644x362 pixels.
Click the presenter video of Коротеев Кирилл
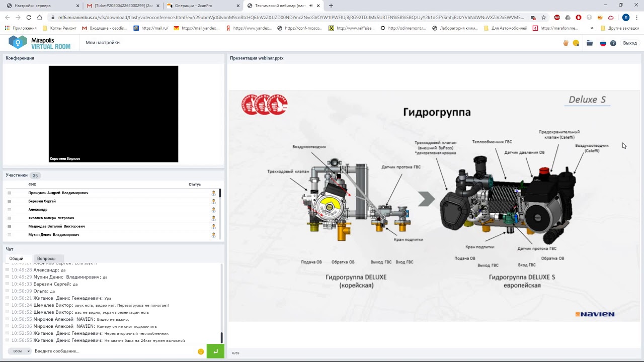tap(113, 114)
